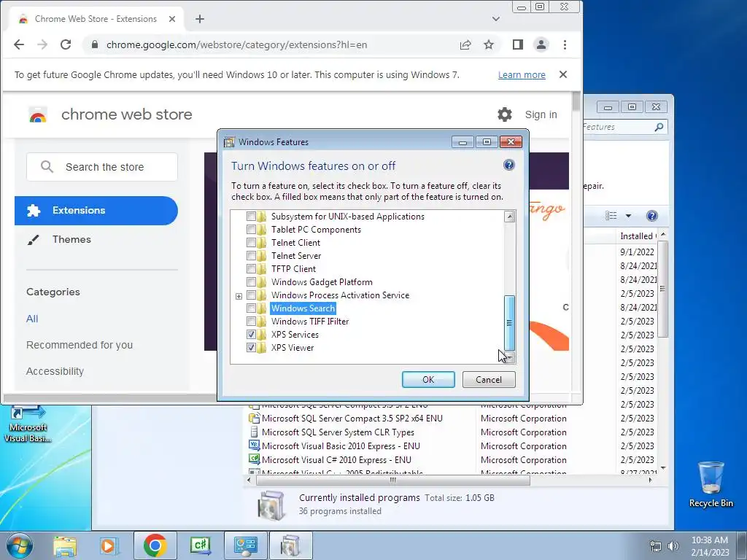This screenshot has width=747, height=560.
Task: Open Themes in the web store sidebar
Action: 71,239
